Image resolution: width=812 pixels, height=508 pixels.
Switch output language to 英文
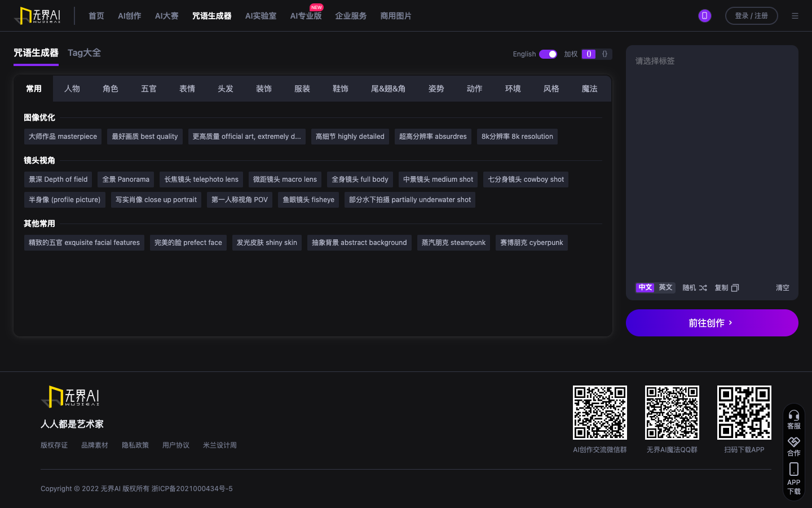[665, 287]
